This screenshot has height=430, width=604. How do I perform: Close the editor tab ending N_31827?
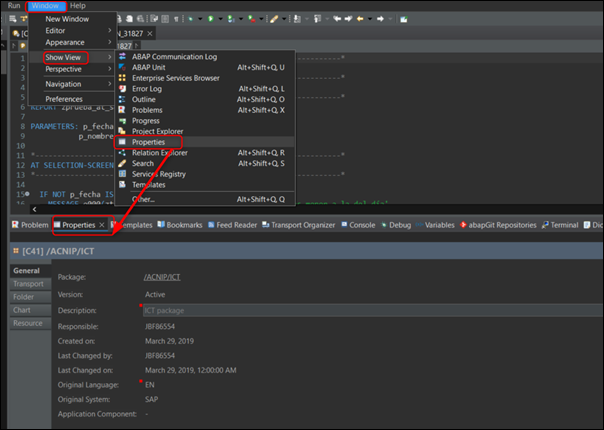click(x=150, y=34)
